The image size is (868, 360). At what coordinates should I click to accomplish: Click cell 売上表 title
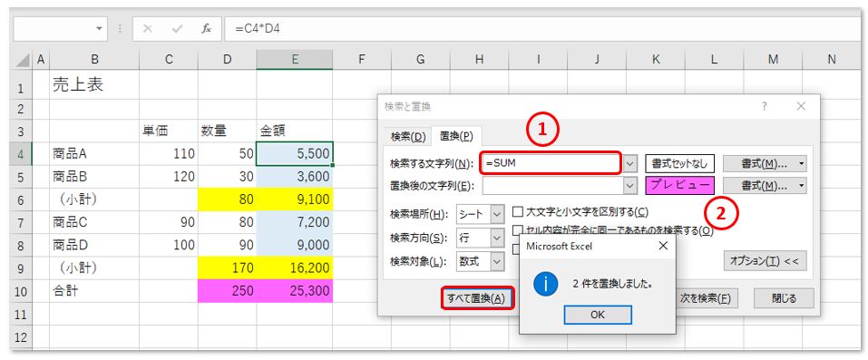(94, 84)
